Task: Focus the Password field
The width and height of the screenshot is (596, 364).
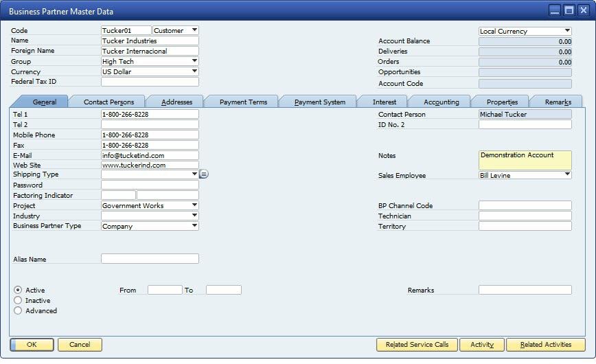Action: [150, 185]
